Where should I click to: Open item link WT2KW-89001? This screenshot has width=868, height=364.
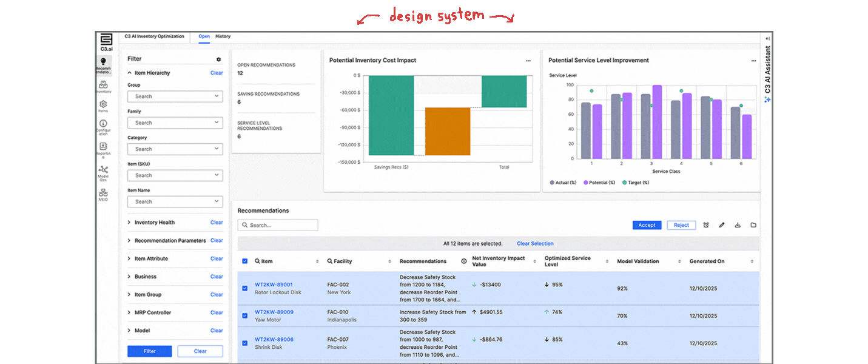click(274, 285)
